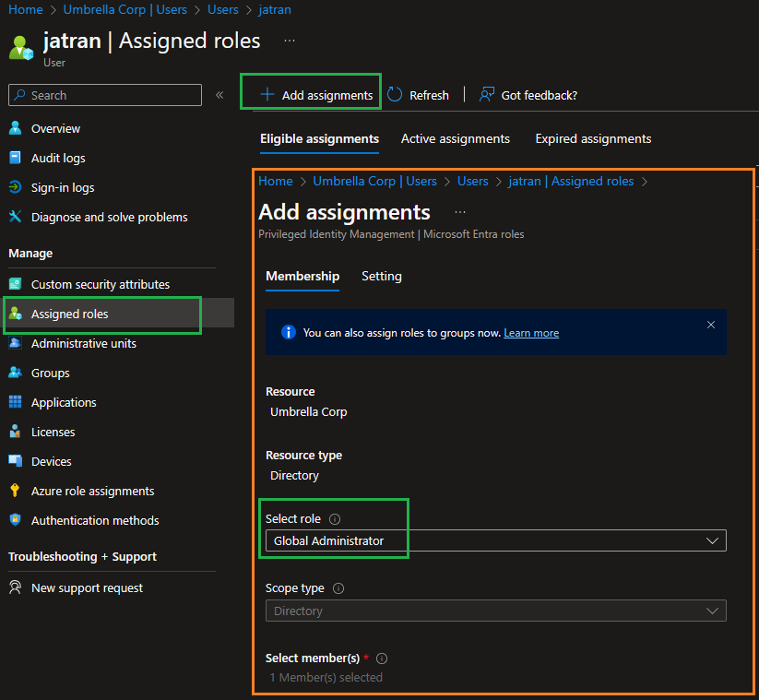Click Users in the inner panel breadcrumb
This screenshot has height=700, width=759.
(x=472, y=181)
